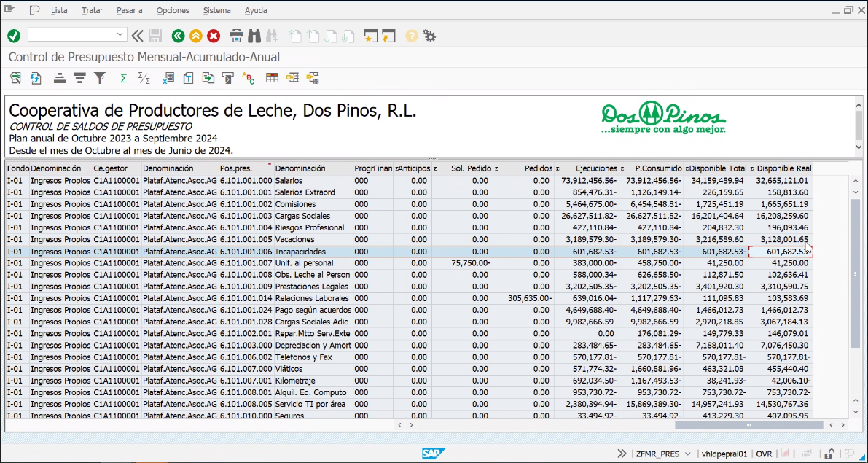Select the Disponible Real column header
The image size is (868, 463).
point(783,168)
